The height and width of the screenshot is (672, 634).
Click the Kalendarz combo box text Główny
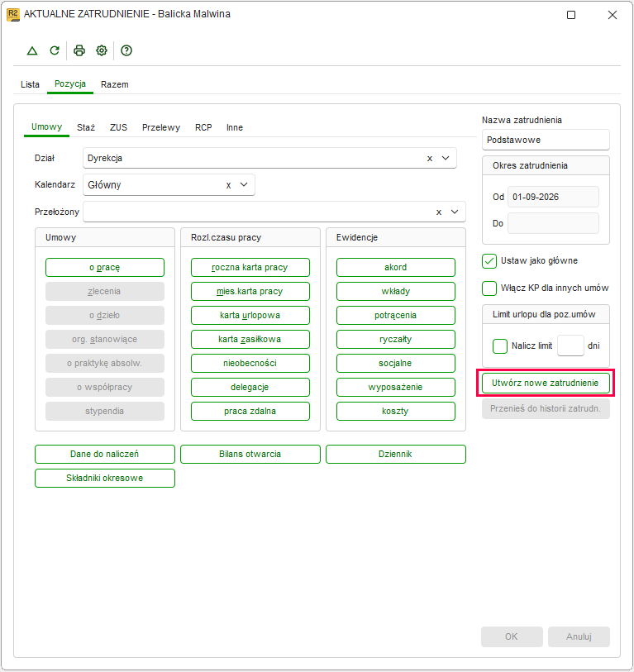(105, 185)
